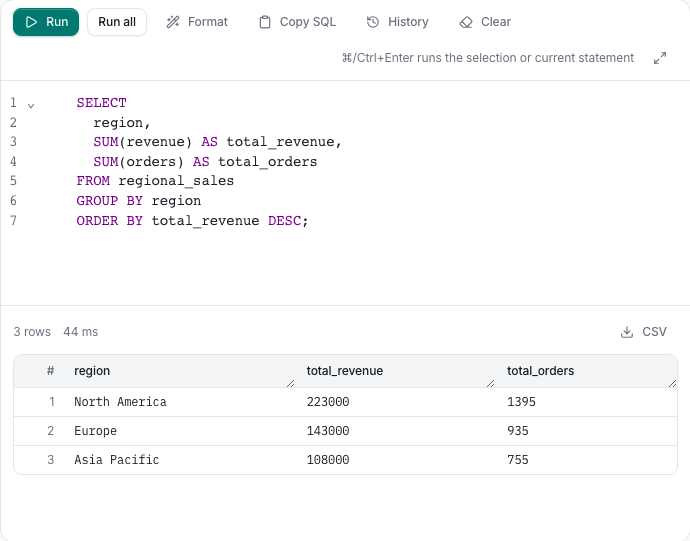This screenshot has height=541, width=690.
Task: Click GROUP BY keyword on line 6
Action: point(110,201)
